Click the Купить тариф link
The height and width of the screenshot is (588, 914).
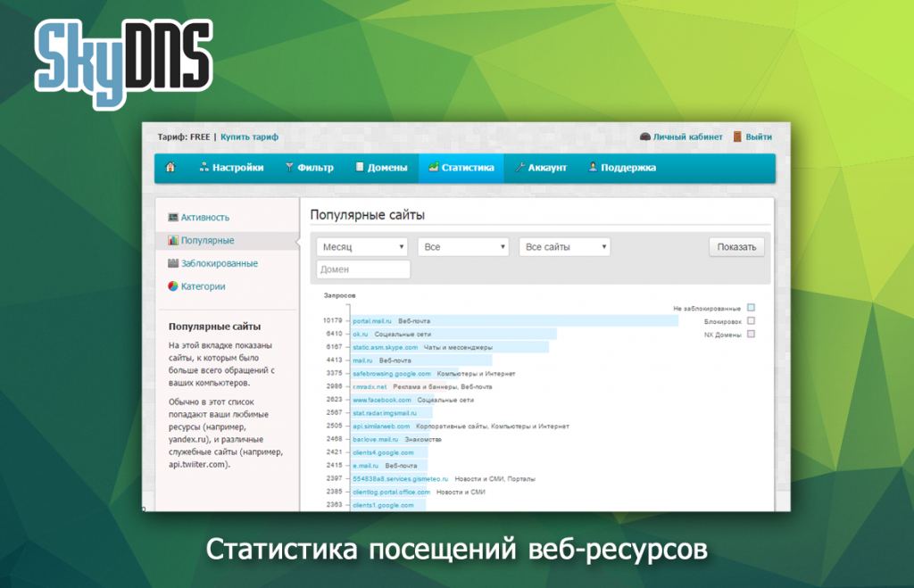coord(250,137)
